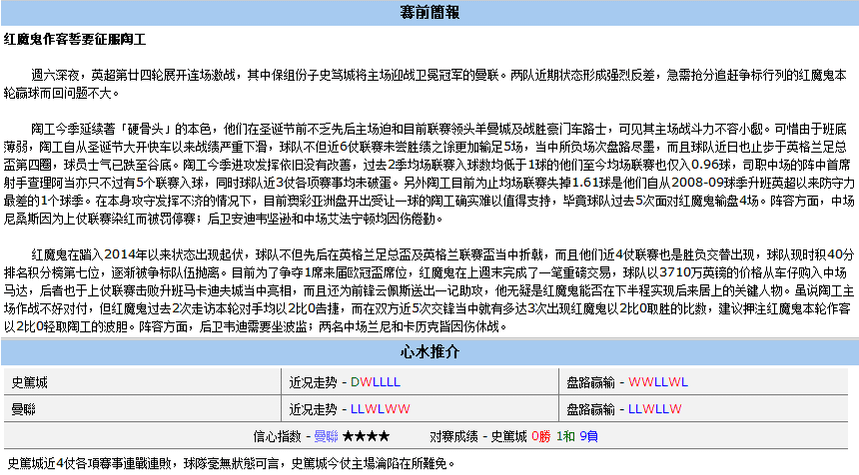Viewport: 859px width, 475px height.
Task: Click the 对赛成绩 label
Action: coord(453,436)
